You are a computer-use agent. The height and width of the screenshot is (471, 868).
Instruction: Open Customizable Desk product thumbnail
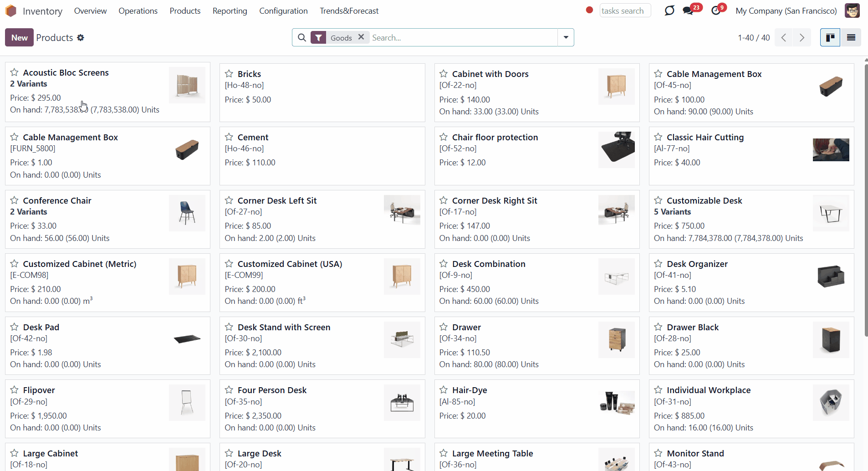[831, 213]
